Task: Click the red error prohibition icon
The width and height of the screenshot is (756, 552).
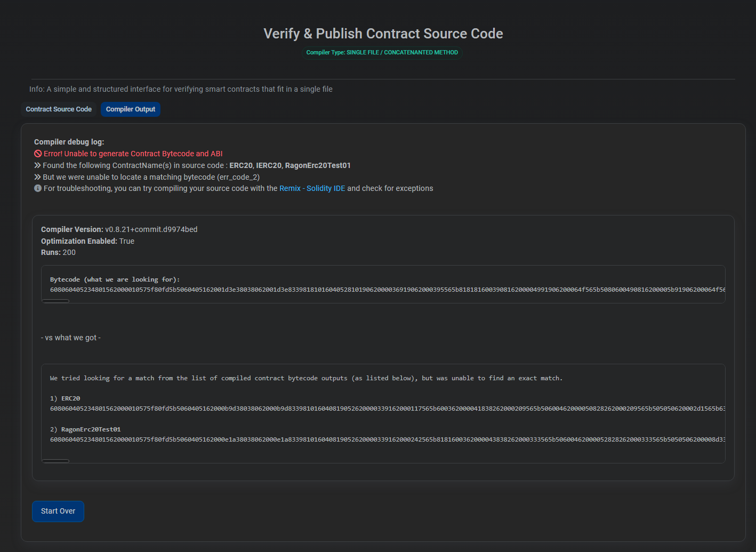Action: [38, 154]
